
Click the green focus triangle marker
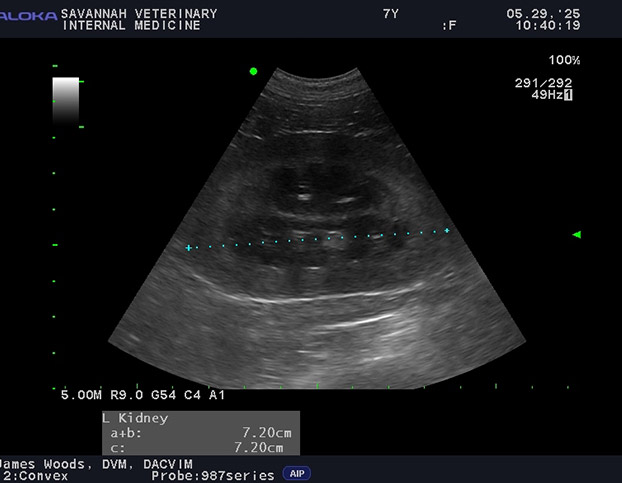577,235
